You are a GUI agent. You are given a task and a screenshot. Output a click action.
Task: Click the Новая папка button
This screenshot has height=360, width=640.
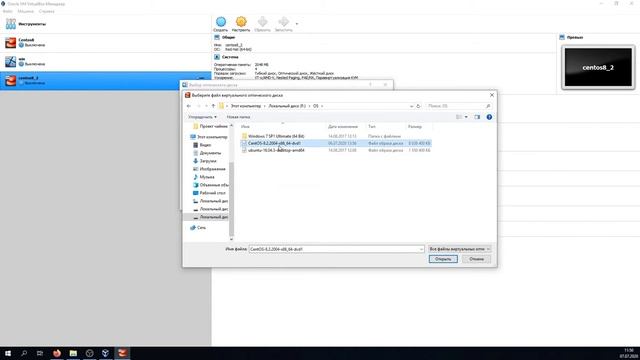(x=238, y=117)
